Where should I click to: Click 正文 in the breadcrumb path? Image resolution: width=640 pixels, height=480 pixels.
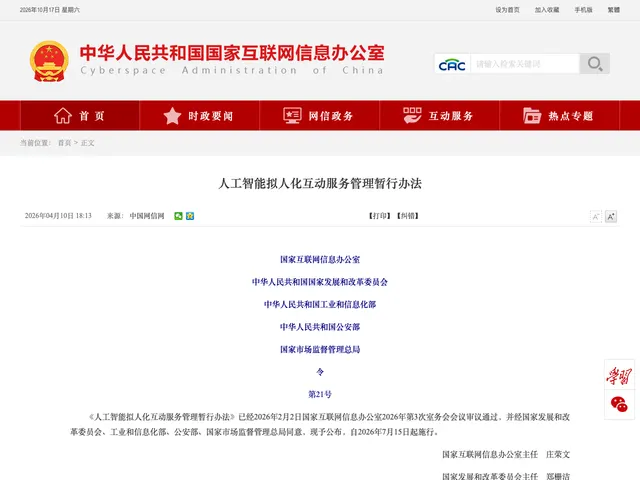88,143
